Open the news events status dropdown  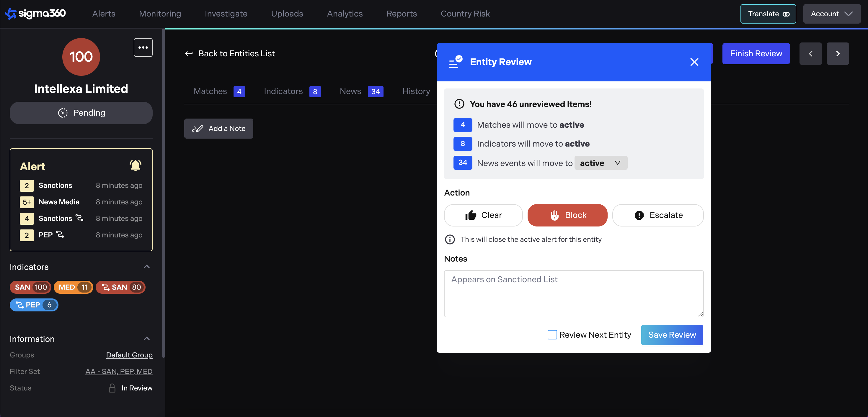[x=601, y=163]
